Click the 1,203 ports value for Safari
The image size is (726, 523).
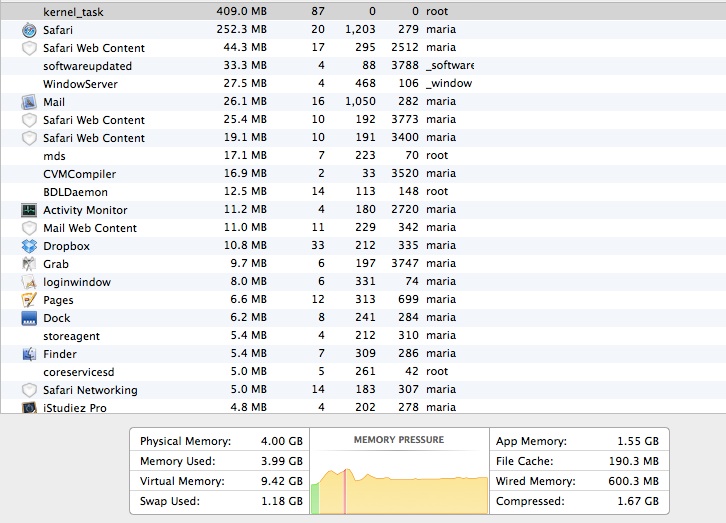[360, 29]
